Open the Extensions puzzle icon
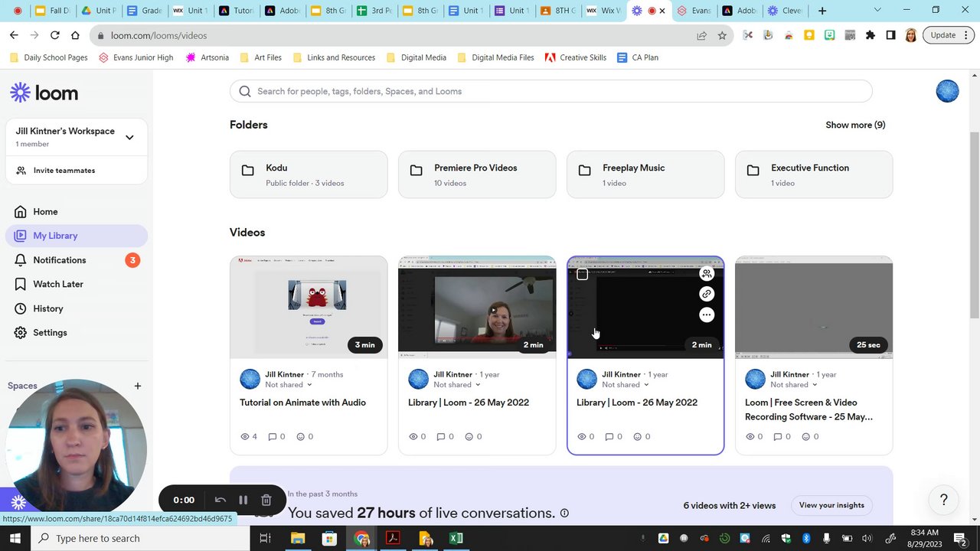The height and width of the screenshot is (551, 980). 871,35
